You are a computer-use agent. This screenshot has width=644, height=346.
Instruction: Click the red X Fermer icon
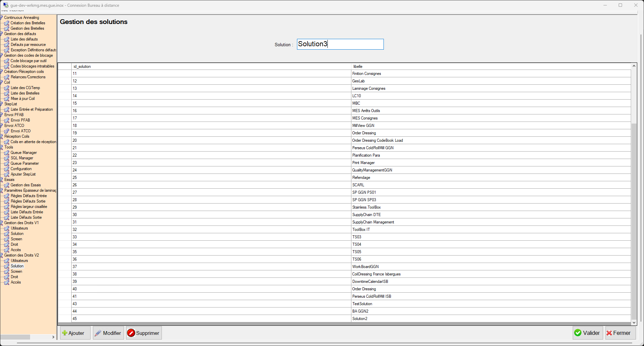(x=609, y=333)
